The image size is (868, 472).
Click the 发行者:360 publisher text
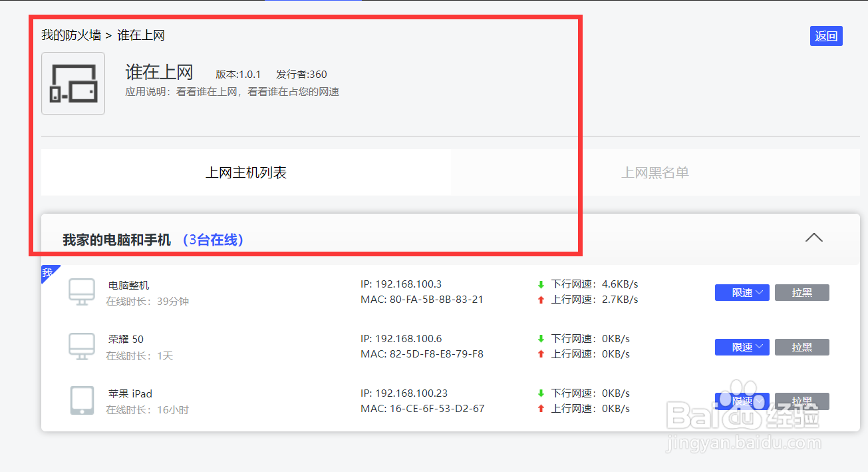[301, 74]
